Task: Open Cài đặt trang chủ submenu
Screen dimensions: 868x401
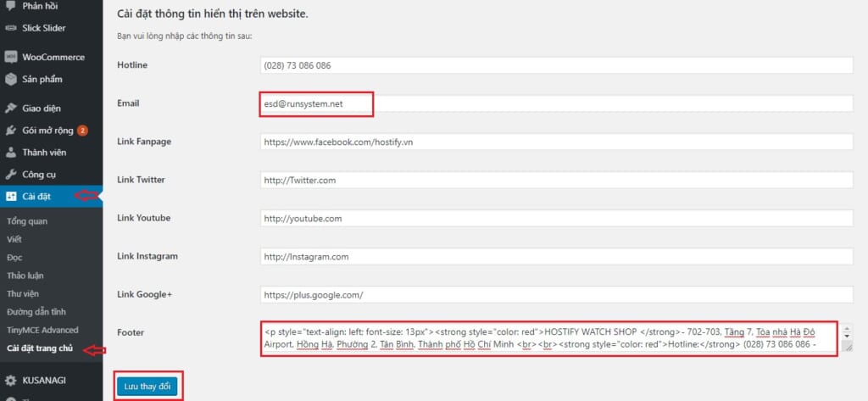Action: [40, 348]
